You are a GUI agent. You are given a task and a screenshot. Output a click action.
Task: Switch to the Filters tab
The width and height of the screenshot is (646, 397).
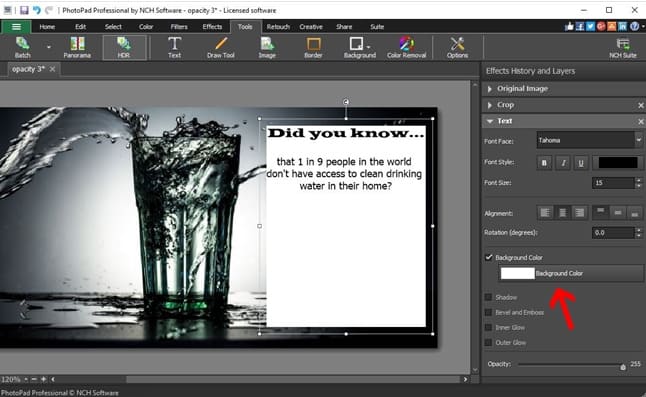tap(179, 27)
